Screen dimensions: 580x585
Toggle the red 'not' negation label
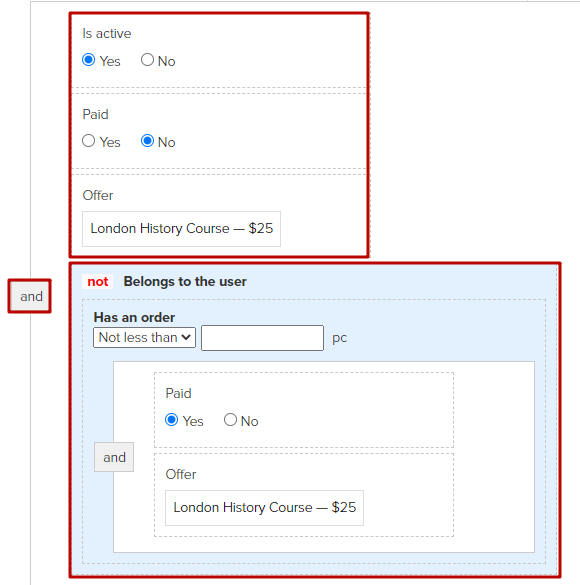[x=98, y=282]
